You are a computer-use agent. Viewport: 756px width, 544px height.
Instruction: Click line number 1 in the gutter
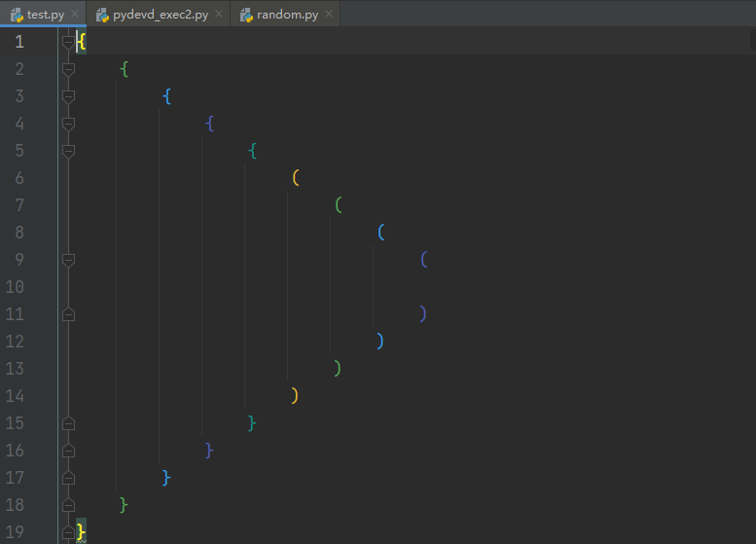coord(19,42)
